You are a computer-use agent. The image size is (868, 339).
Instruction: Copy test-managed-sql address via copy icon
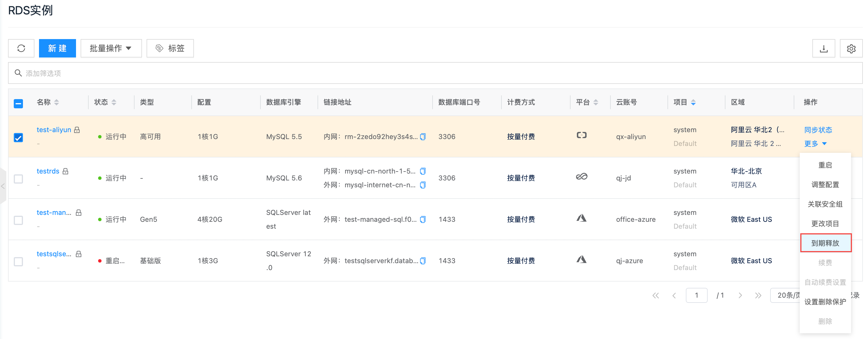[423, 219]
